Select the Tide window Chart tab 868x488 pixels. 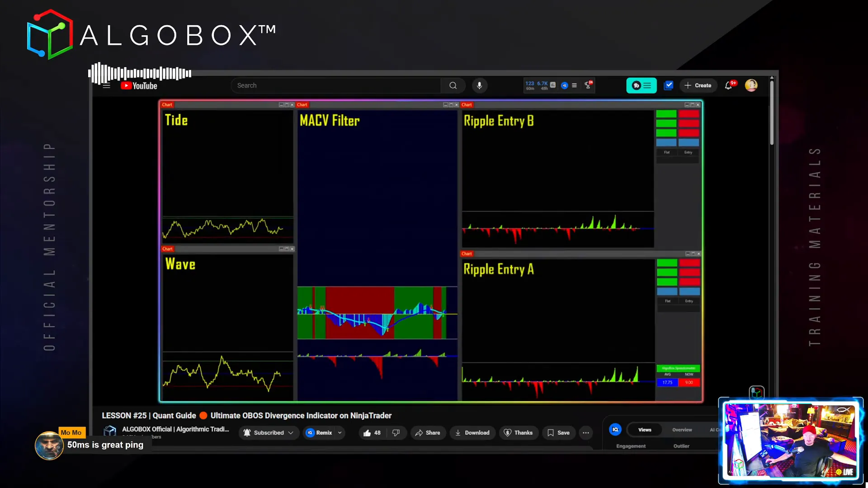tap(167, 105)
